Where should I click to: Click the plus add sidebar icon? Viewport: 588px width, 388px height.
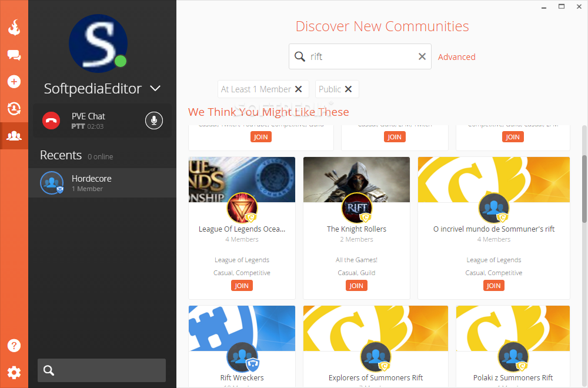(x=14, y=82)
